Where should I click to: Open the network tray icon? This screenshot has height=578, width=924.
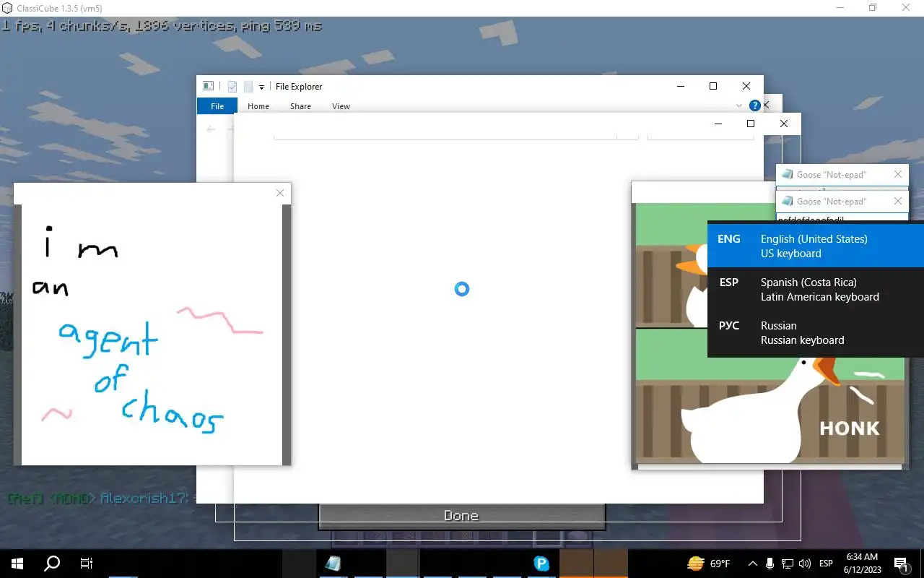tap(788, 564)
